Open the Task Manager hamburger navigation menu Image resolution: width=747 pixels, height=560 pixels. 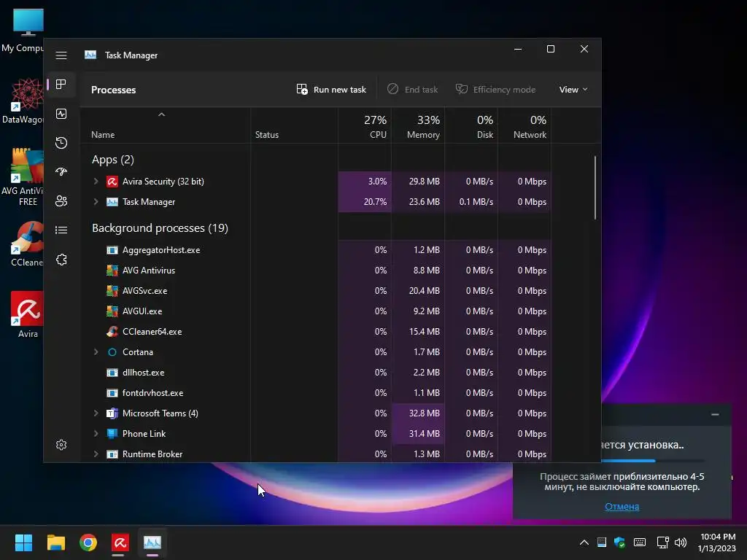coord(61,55)
